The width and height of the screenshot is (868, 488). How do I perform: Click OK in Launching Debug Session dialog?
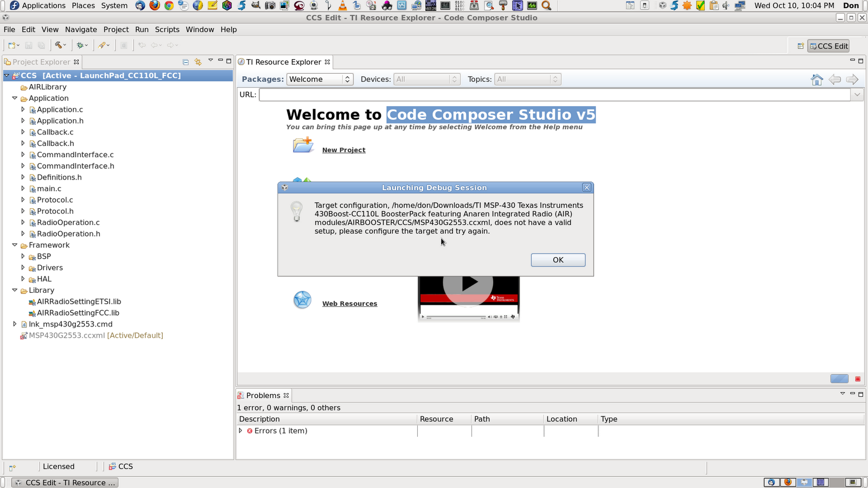coord(558,260)
